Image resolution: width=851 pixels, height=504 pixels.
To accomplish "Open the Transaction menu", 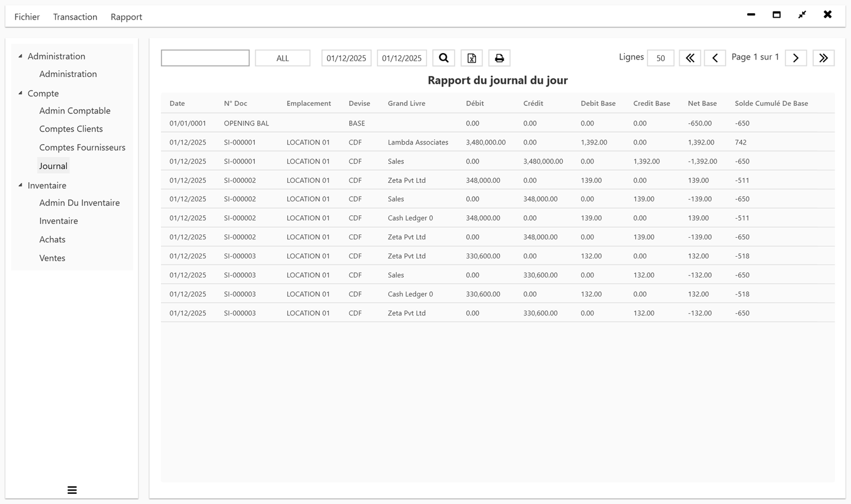I will (74, 16).
